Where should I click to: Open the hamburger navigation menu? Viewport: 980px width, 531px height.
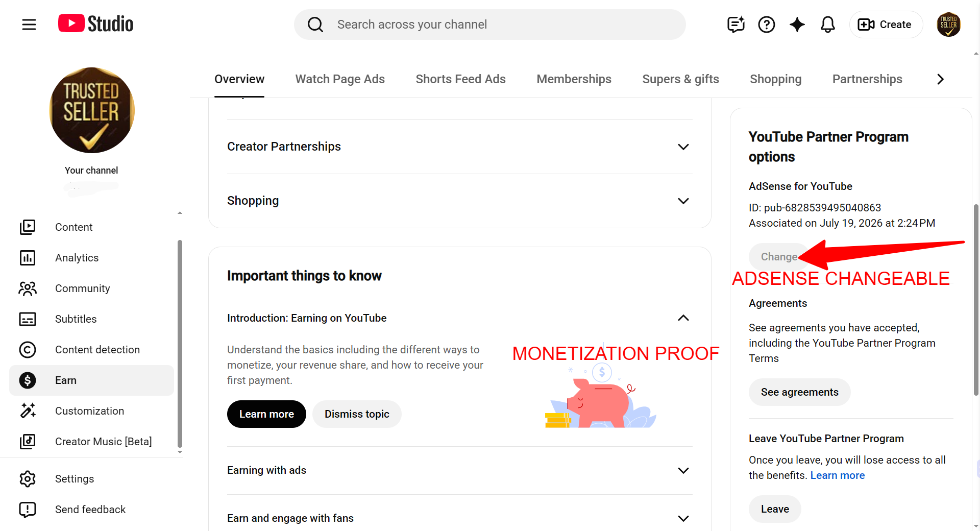click(x=29, y=24)
